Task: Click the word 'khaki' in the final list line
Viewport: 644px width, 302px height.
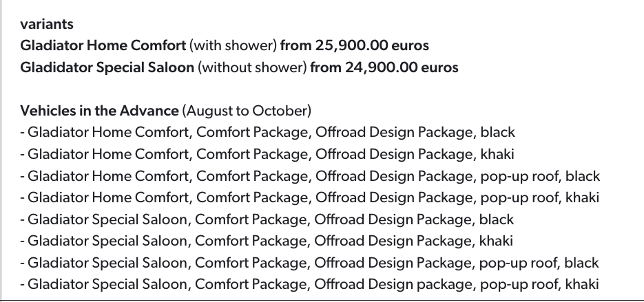Action: coord(583,285)
